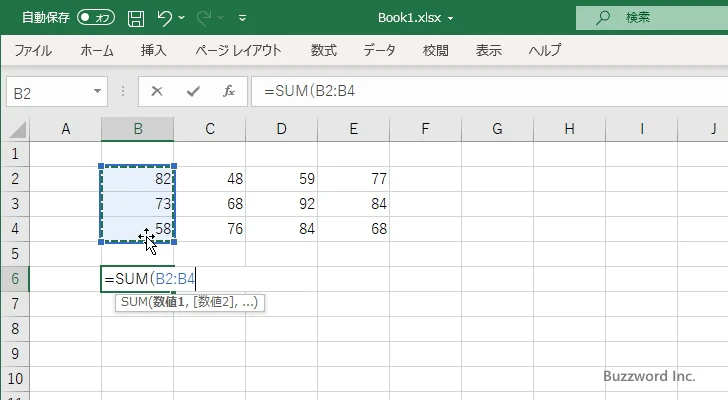728x400 pixels.
Task: Click cell C2 containing 48
Action: click(210, 179)
